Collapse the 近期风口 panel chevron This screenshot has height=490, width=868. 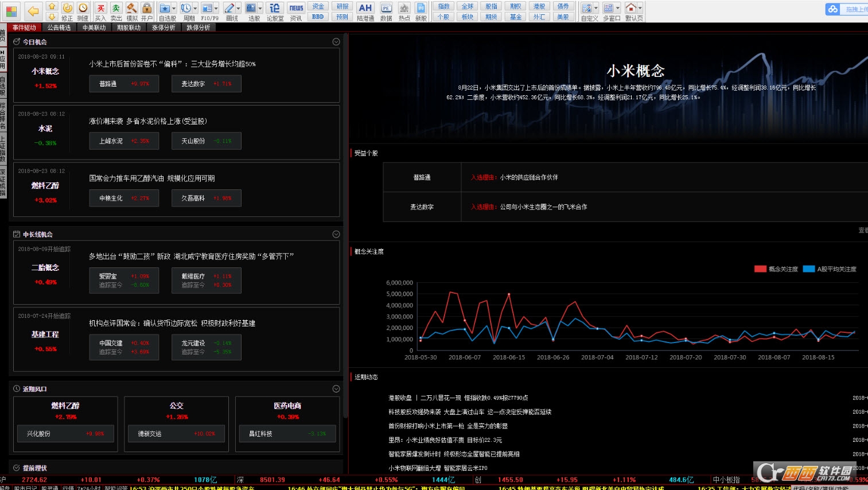(x=336, y=389)
